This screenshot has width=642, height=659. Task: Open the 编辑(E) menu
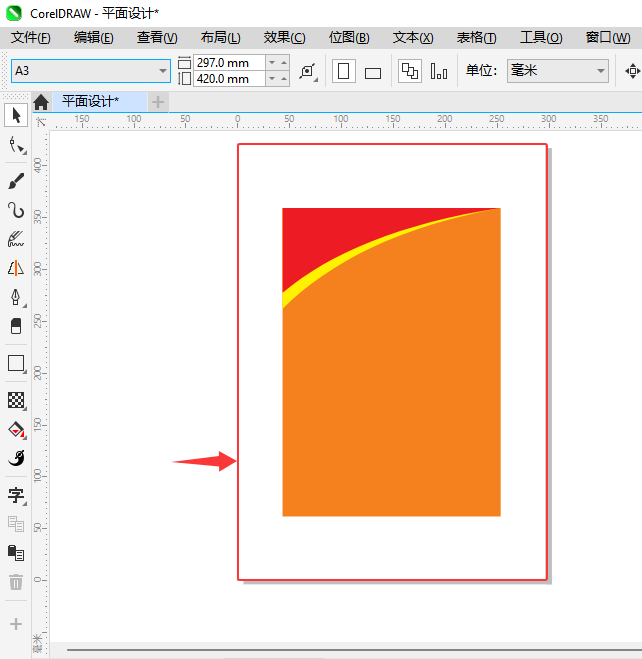(x=94, y=38)
